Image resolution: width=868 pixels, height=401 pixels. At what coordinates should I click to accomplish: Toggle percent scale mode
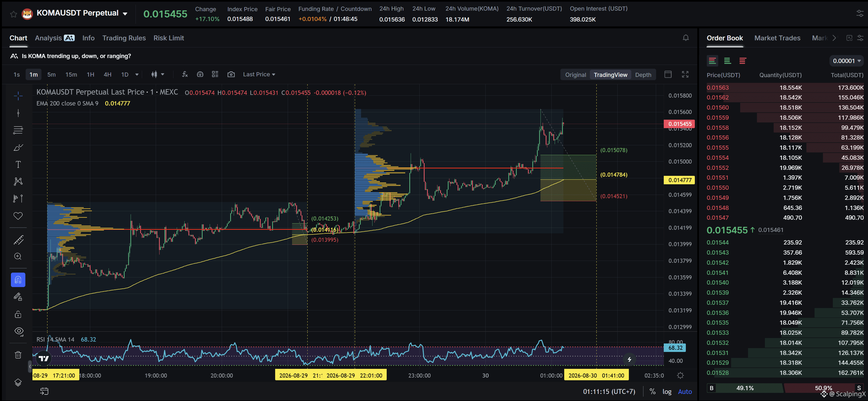653,391
